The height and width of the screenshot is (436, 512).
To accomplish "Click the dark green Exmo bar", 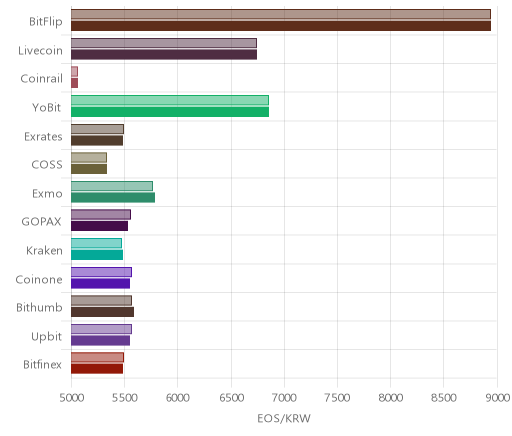I will (113, 198).
